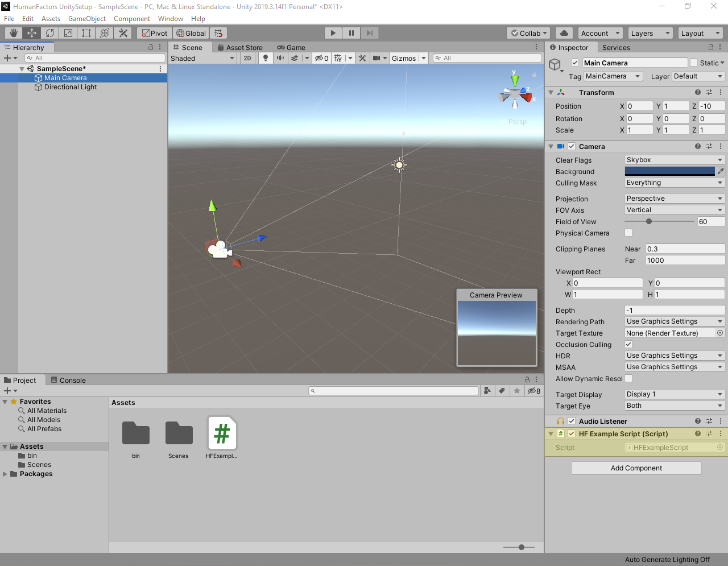728x566 pixels.
Task: Toggle Global handle rotation button
Action: 191,33
